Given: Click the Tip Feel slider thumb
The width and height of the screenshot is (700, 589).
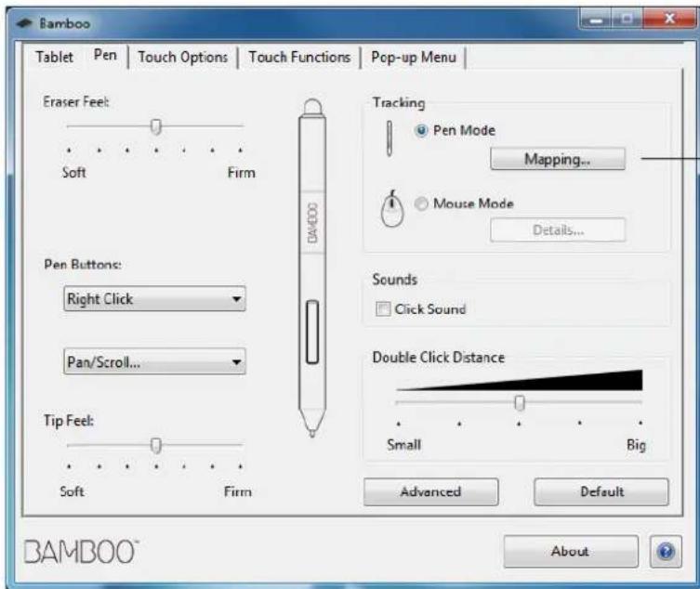Looking at the screenshot, I should (x=156, y=445).
